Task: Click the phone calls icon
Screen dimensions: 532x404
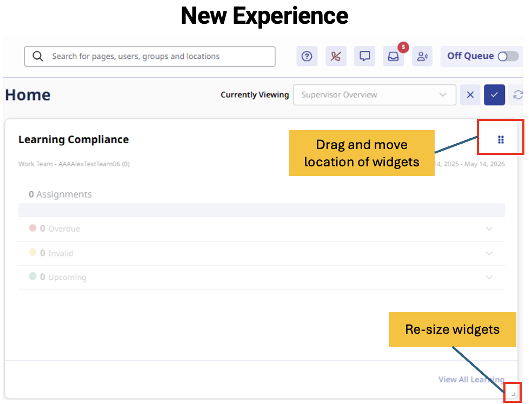Action: pos(336,56)
